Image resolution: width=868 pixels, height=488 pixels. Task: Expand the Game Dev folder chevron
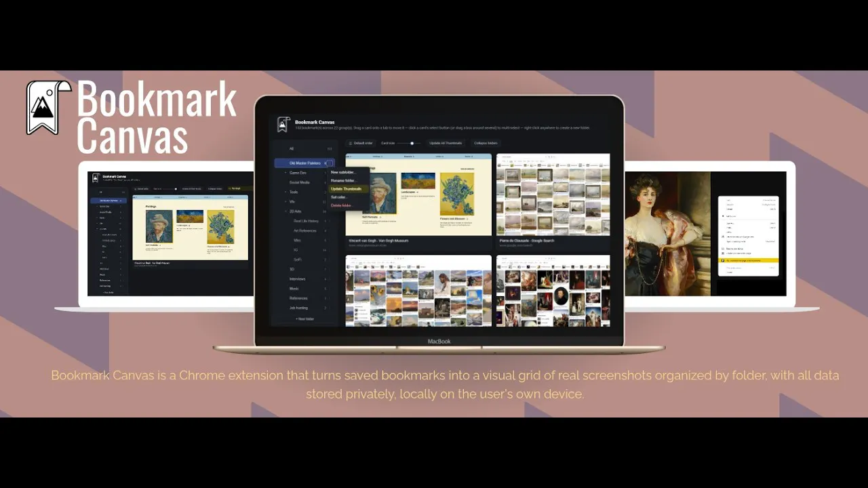pos(285,173)
